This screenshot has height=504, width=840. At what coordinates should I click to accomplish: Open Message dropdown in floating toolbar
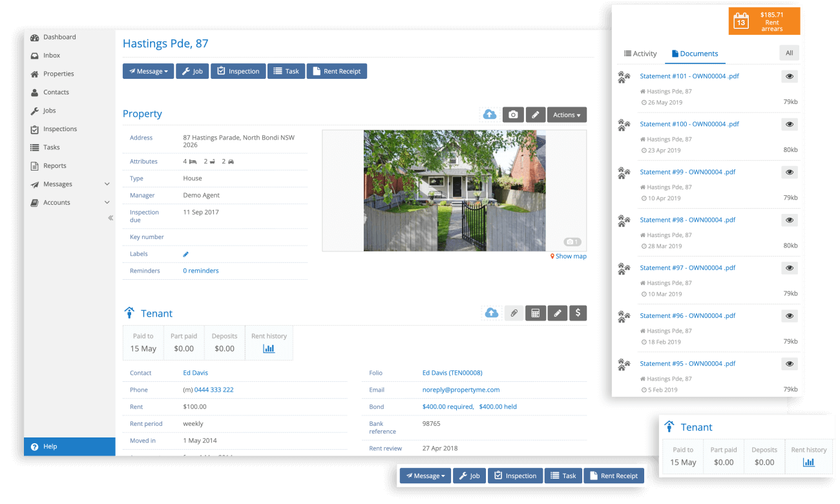pyautogui.click(x=425, y=476)
